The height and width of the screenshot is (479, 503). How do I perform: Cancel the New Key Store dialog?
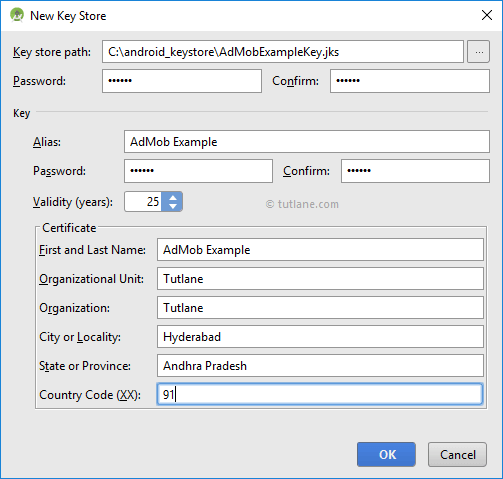pyautogui.click(x=457, y=454)
